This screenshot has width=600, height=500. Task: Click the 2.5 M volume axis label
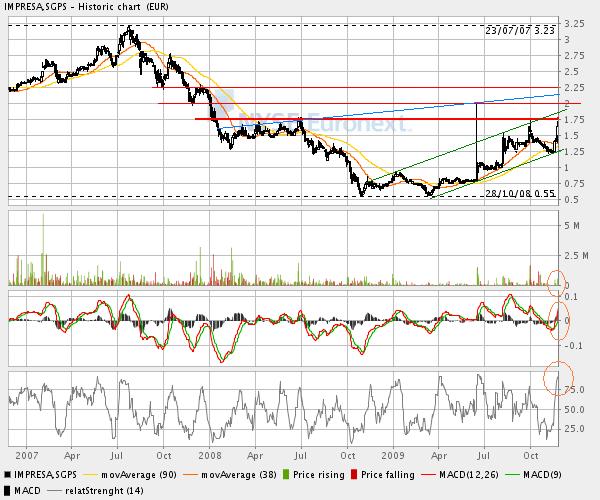(x=576, y=256)
